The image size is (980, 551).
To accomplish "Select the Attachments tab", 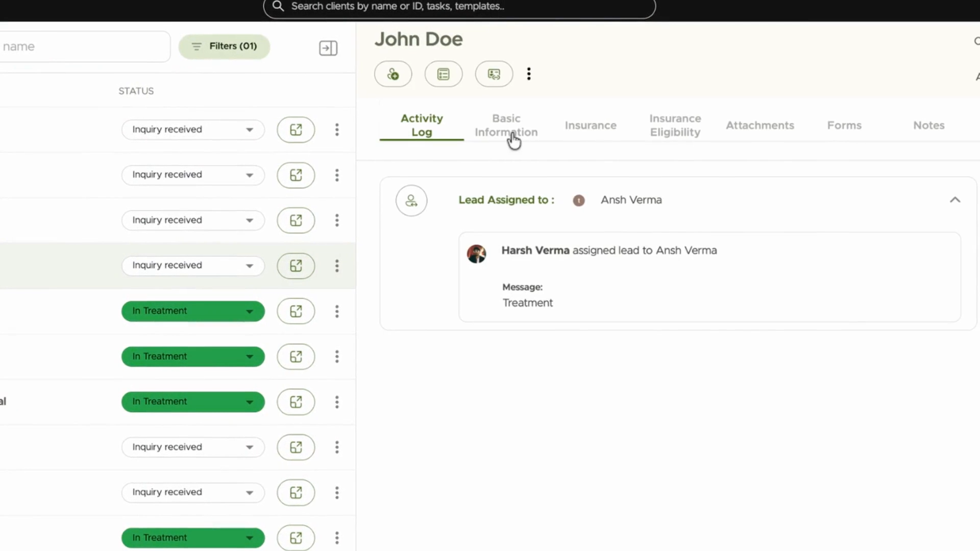I will point(760,125).
